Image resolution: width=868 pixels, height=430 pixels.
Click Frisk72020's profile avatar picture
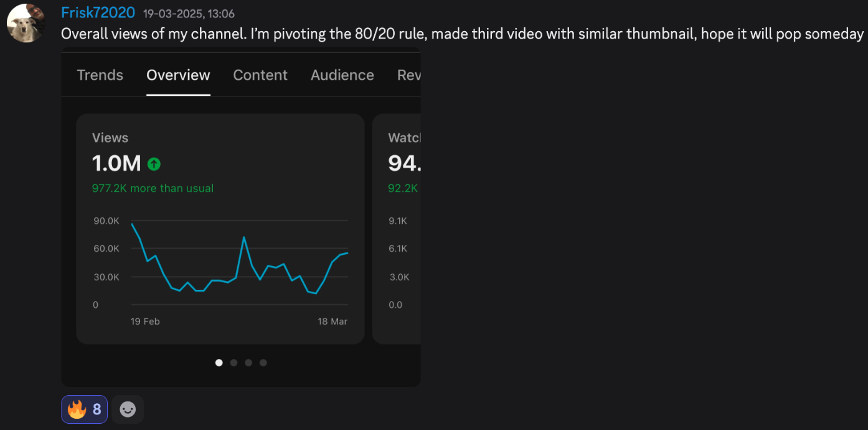26,23
